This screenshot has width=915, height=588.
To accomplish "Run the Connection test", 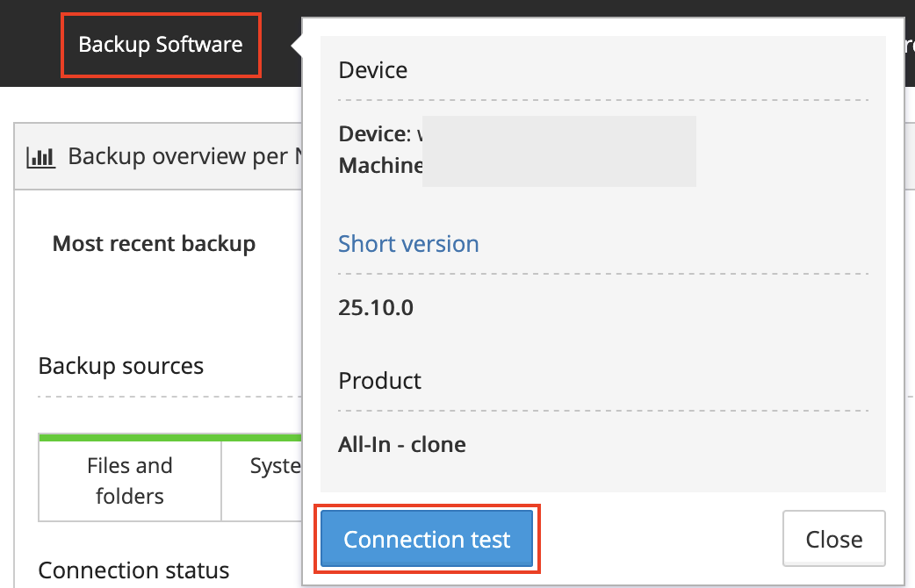I will click(x=426, y=538).
